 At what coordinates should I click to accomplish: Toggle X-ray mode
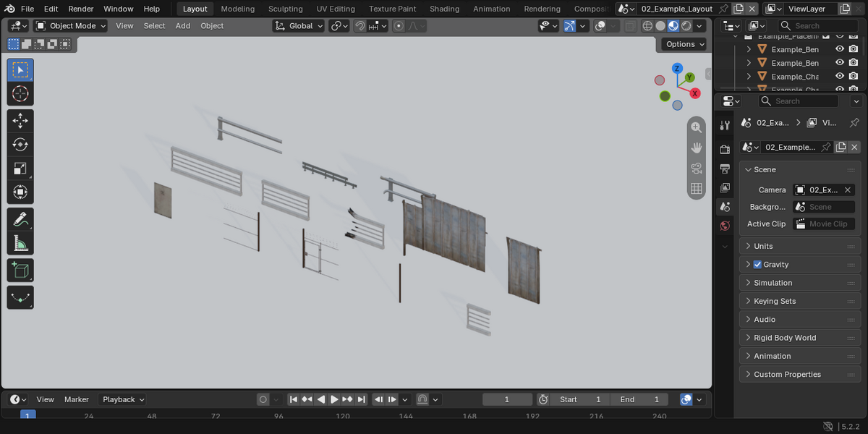click(x=631, y=25)
